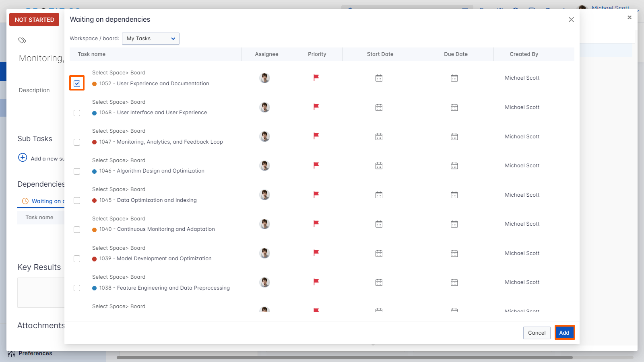Select checkbox for 1046 Algorithm Design

tap(77, 171)
